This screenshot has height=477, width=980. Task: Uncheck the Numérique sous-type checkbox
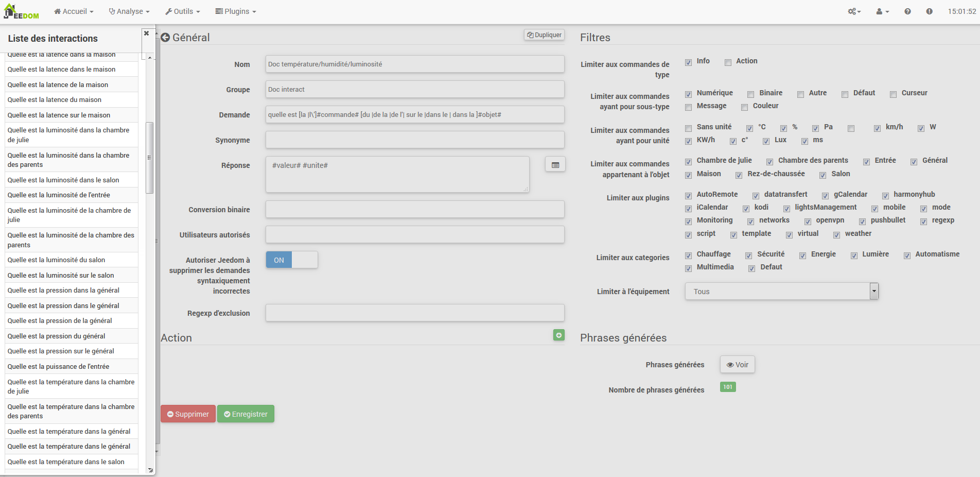tap(688, 94)
